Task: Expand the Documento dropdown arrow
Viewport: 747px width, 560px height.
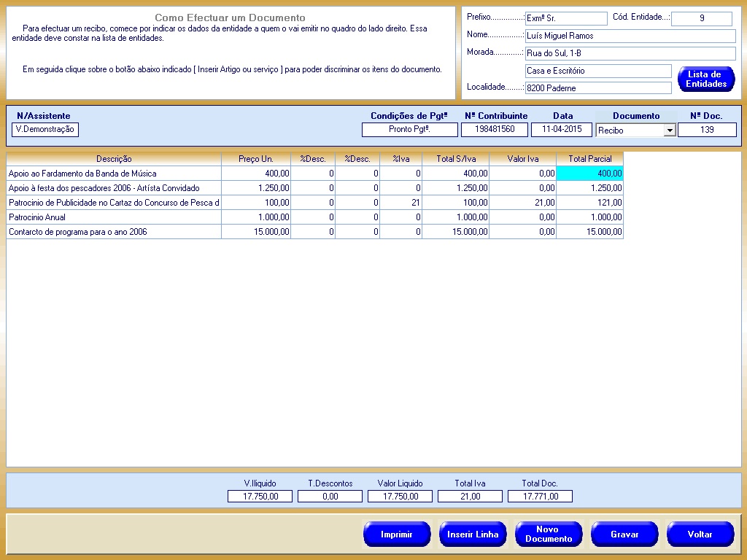Action: [x=669, y=131]
